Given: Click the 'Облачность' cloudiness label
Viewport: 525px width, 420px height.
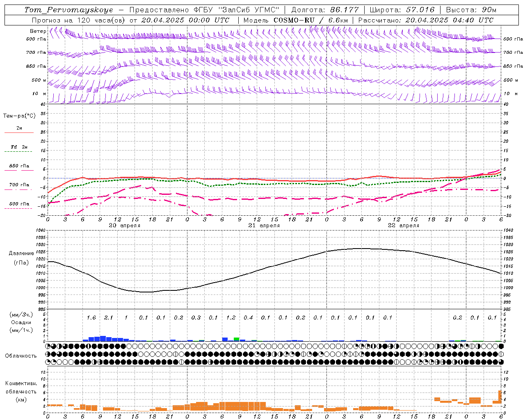Looking at the screenshot, I should [x=21, y=356].
